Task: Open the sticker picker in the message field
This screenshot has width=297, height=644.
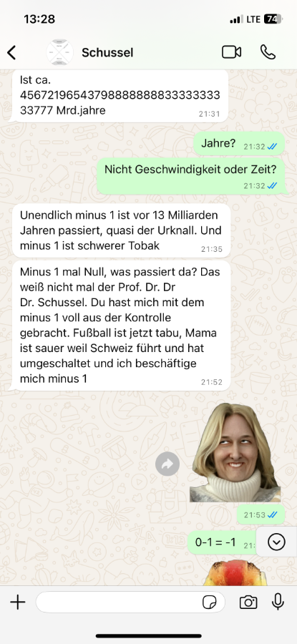Action: [x=210, y=602]
